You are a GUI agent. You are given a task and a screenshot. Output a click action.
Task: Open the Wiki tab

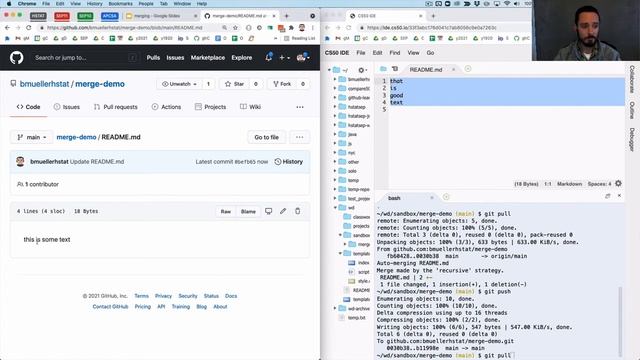[250, 107]
